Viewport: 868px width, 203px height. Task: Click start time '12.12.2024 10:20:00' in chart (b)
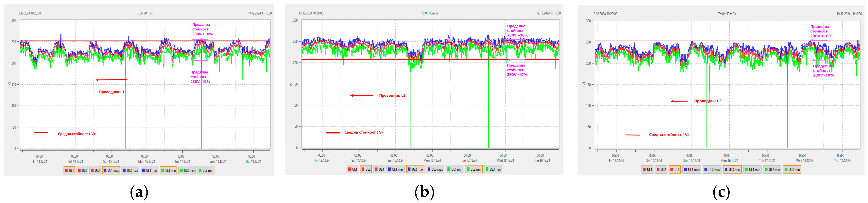pyautogui.click(x=311, y=13)
